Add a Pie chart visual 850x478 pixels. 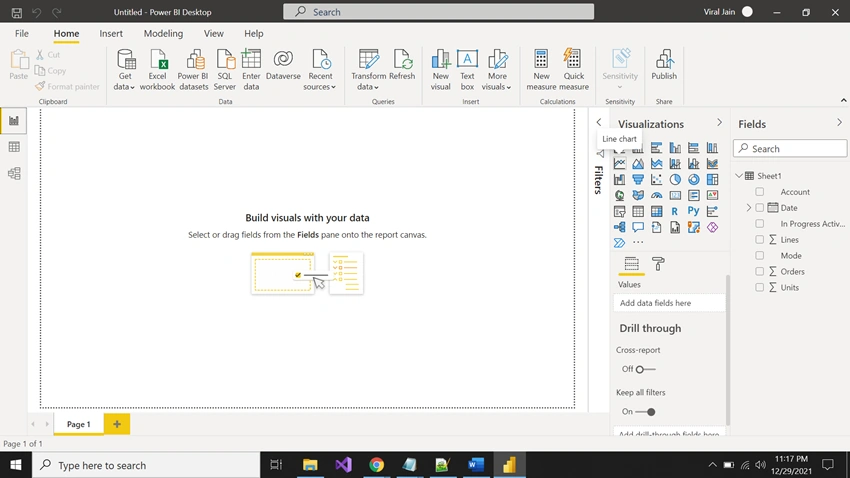[x=675, y=179]
